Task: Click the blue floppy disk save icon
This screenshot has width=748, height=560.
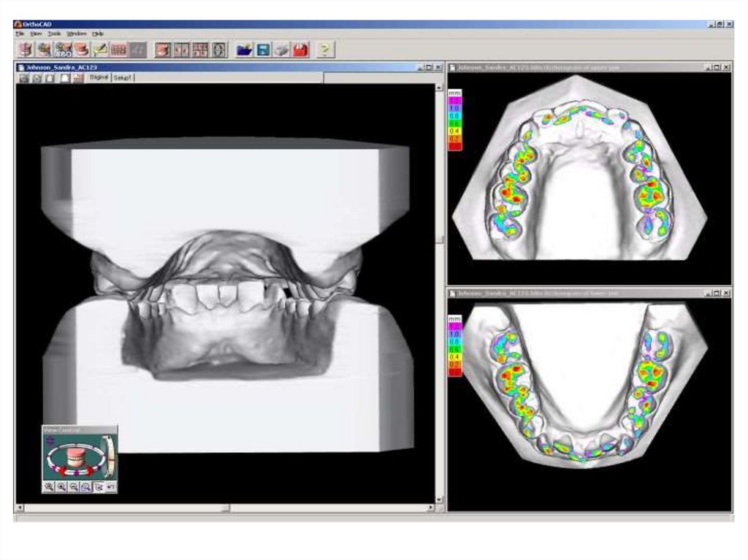Action: click(263, 50)
